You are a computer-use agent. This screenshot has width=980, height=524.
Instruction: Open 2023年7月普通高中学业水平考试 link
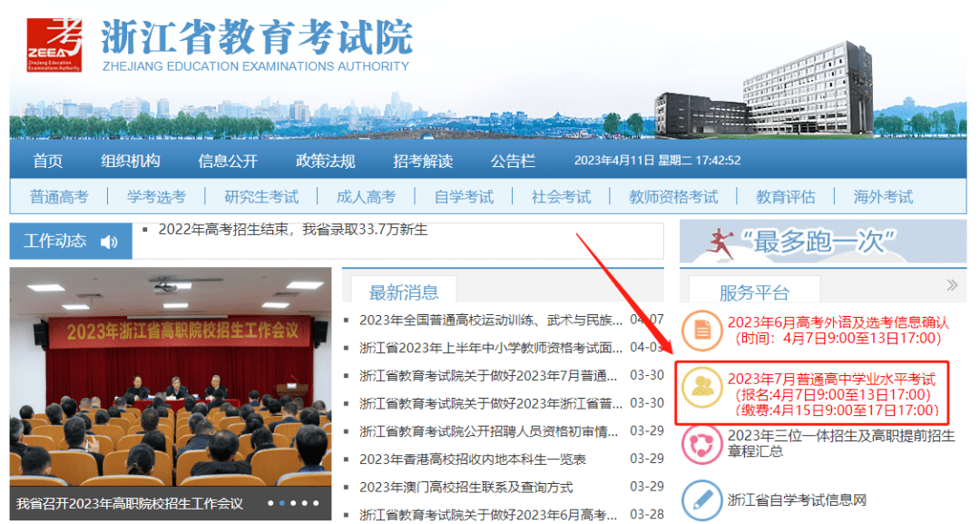[833, 394]
